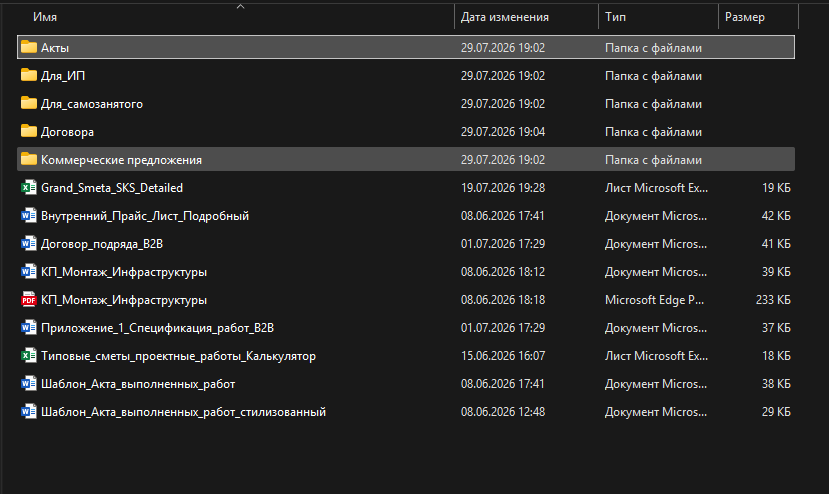Select file name Внутренний_Прайс_Лист_Подробный
The height and width of the screenshot is (494, 829).
(145, 216)
